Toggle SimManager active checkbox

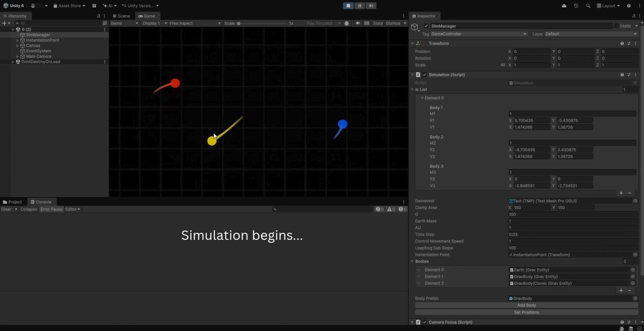(426, 26)
